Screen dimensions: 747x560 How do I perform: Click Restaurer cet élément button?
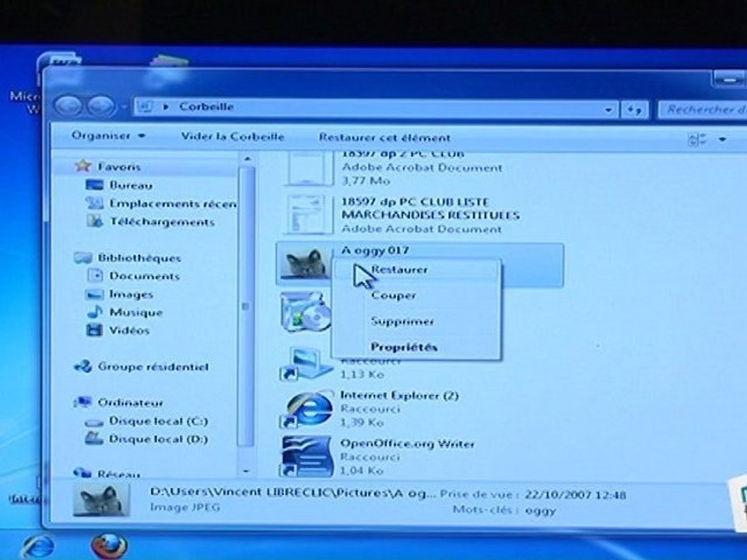[384, 138]
